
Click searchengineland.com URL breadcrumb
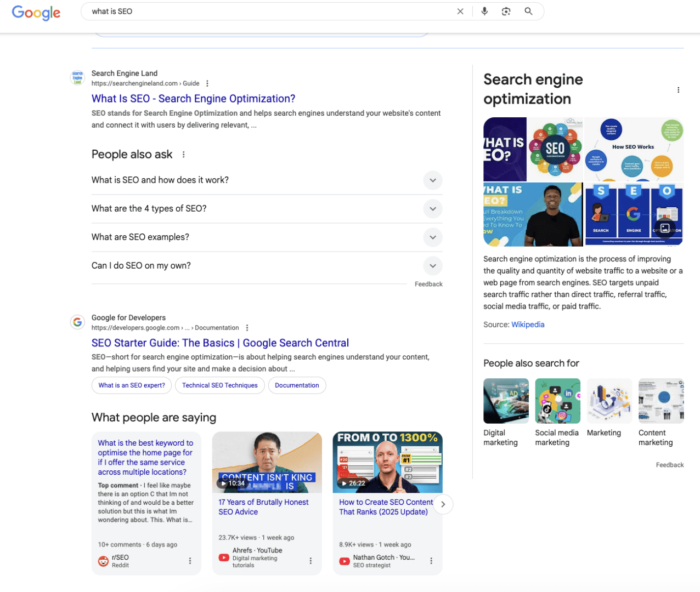coord(145,83)
